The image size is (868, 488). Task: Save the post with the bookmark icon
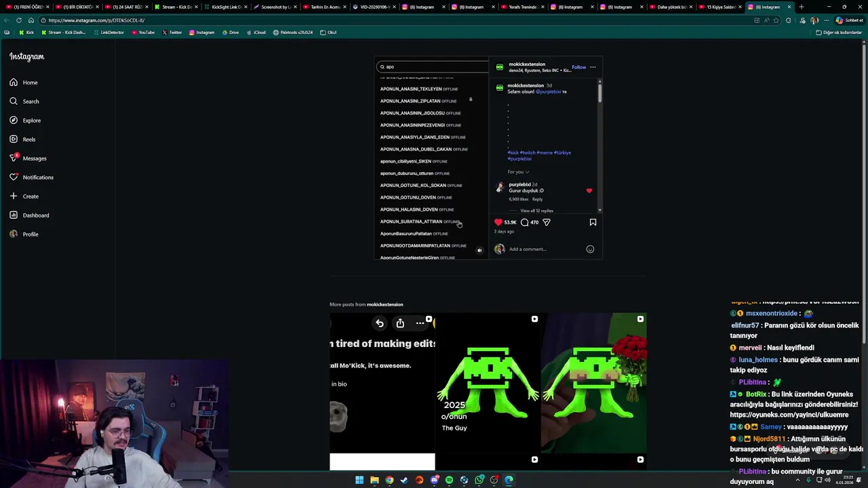[x=593, y=222]
